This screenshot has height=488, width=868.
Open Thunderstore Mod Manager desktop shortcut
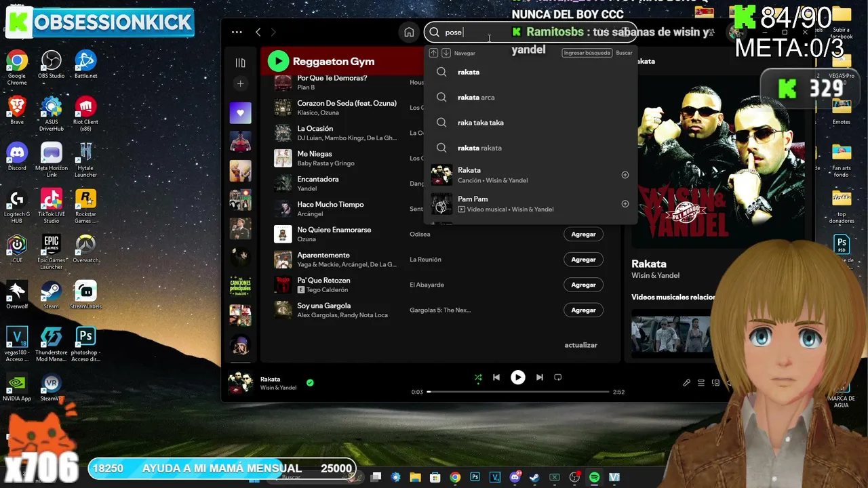51,344
